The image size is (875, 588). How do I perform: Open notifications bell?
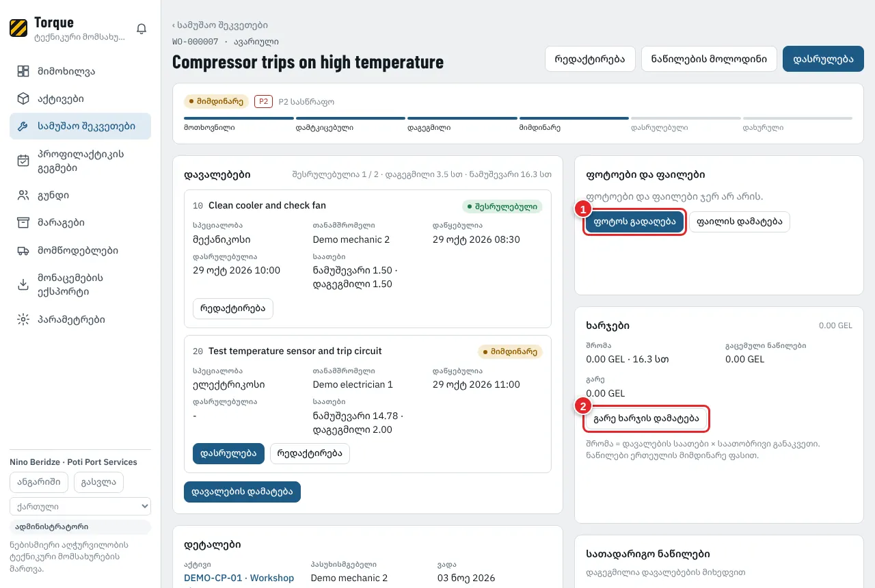click(142, 29)
